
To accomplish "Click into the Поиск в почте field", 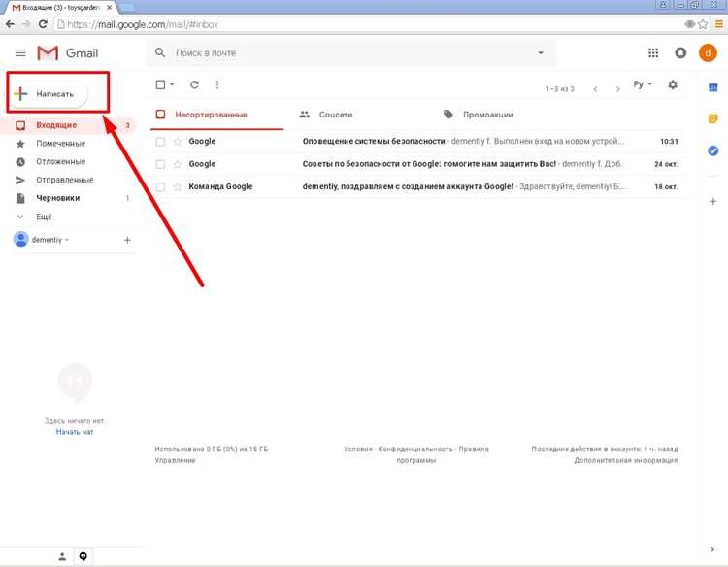I will coord(353,53).
